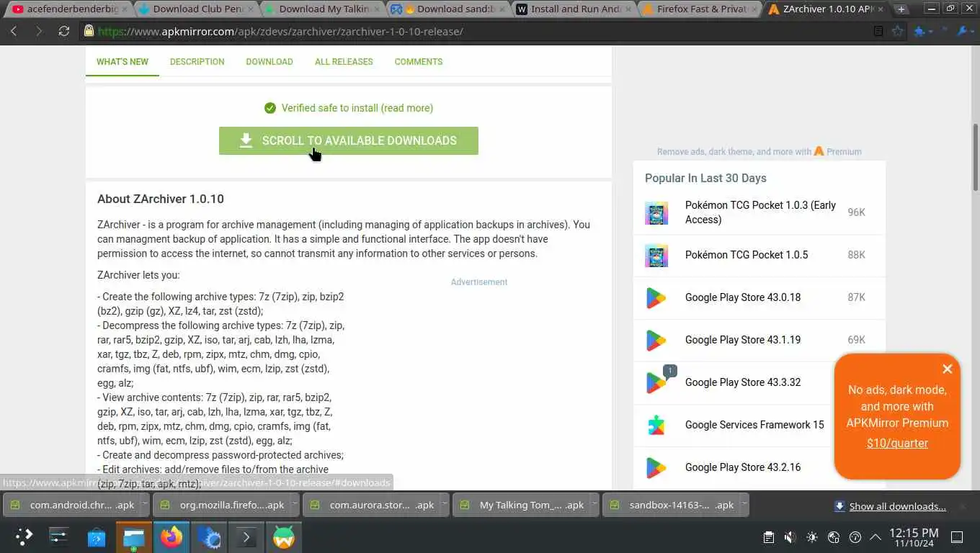Click SCROLL TO AVAILABLE DOWNLOADS button
The width and height of the screenshot is (980, 553).
349,140
